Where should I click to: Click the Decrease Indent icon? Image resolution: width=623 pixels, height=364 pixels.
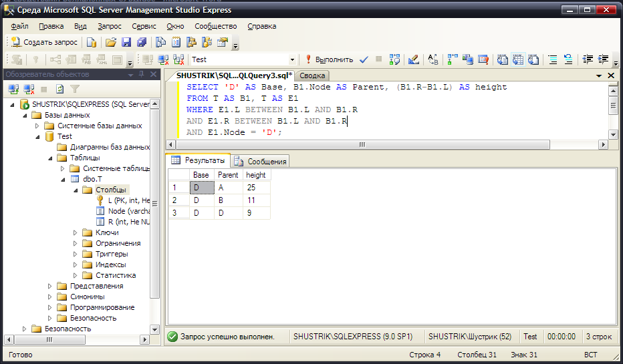[588, 59]
